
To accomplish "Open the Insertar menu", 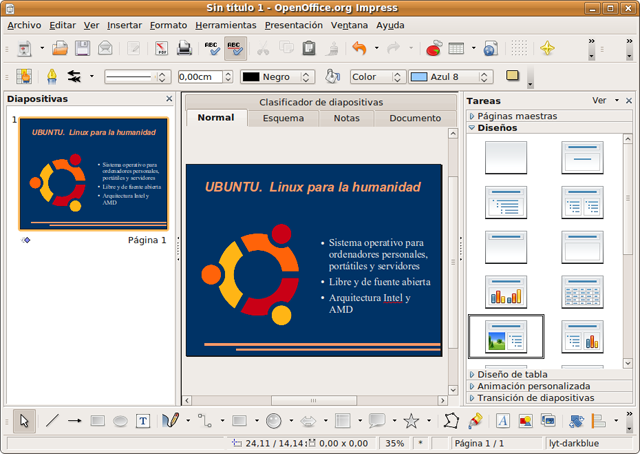I will pyautogui.click(x=124, y=24).
